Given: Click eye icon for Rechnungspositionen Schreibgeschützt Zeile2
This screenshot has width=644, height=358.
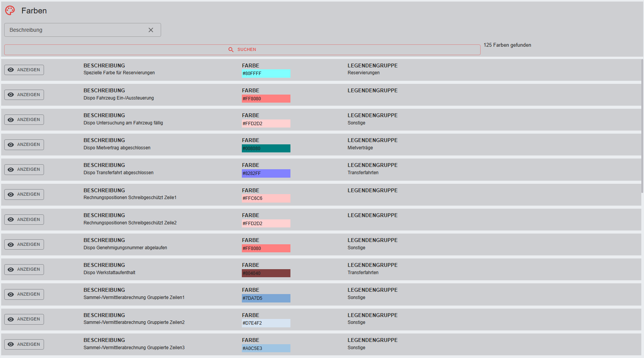Looking at the screenshot, I should 11,219.
